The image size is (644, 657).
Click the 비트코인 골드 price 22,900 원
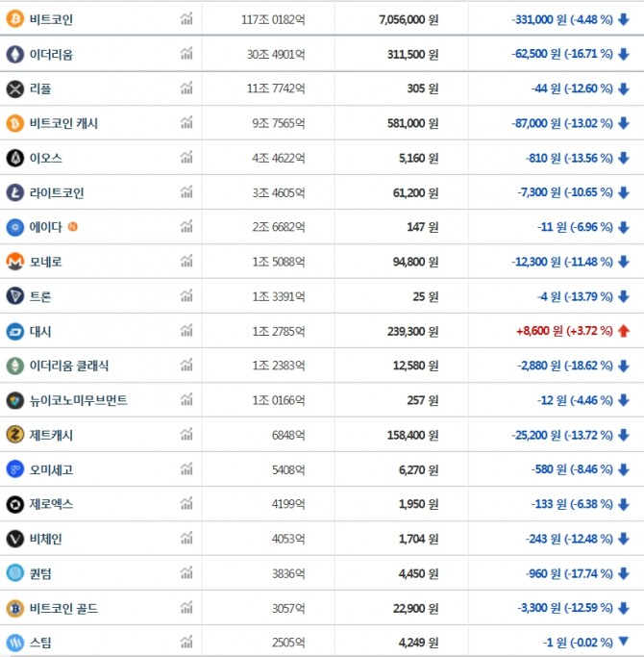point(414,608)
